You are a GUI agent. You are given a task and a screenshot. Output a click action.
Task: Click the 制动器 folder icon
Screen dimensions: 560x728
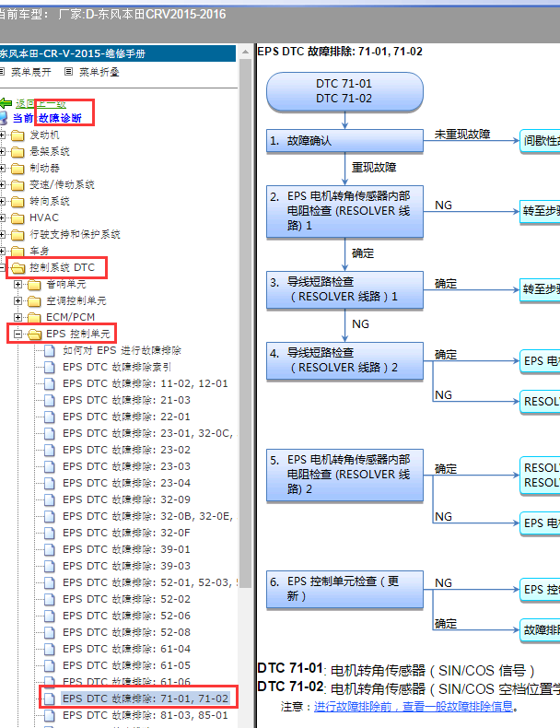pos(17,169)
